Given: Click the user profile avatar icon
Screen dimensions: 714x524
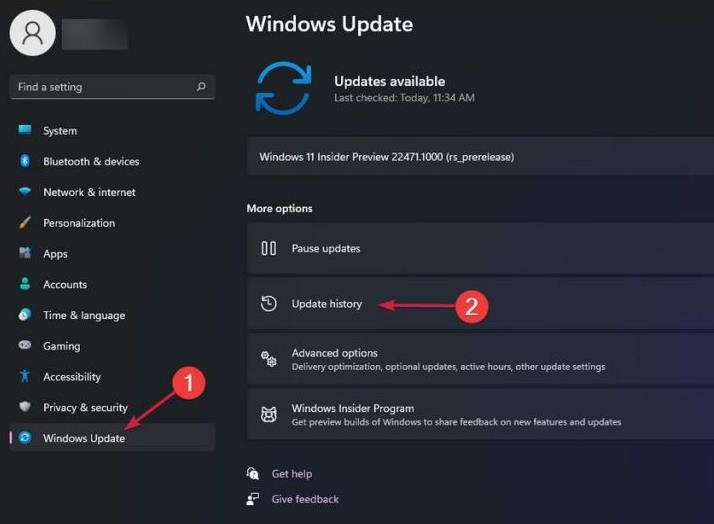Looking at the screenshot, I should pyautogui.click(x=33, y=33).
